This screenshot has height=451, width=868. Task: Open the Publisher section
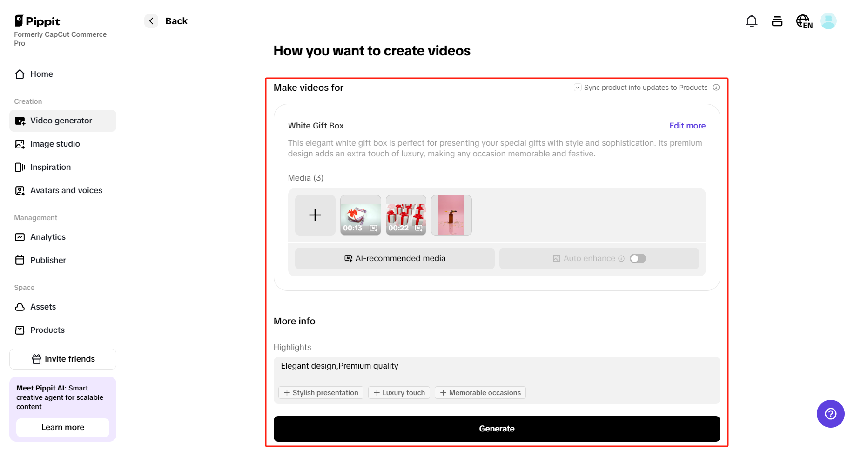[x=48, y=260]
